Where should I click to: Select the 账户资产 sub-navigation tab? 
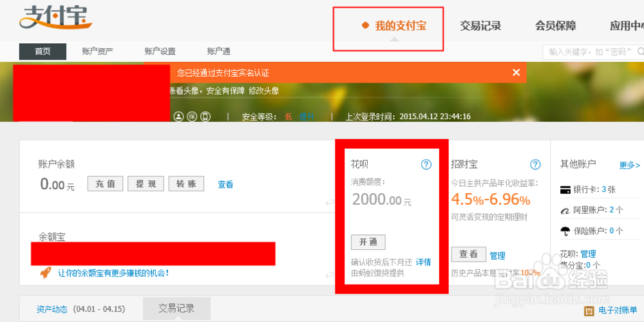point(97,52)
